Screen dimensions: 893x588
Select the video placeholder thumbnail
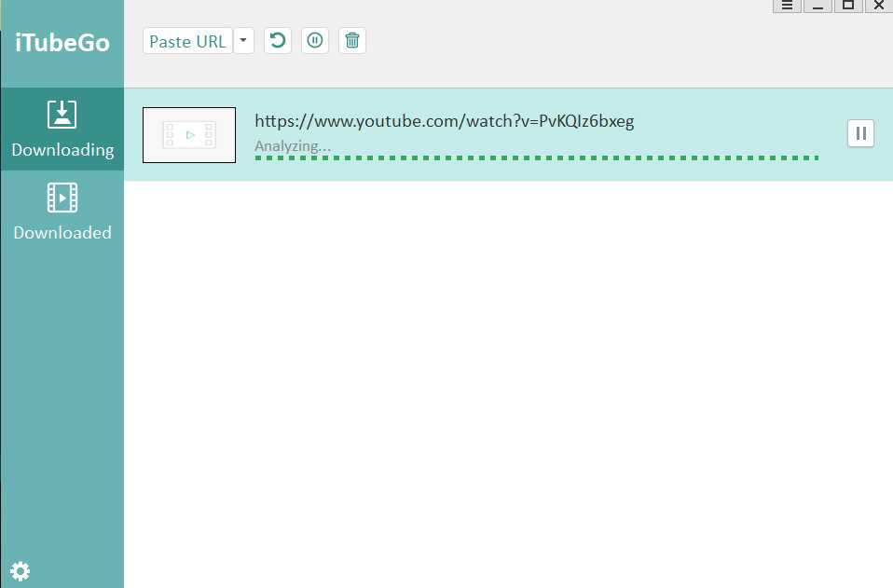click(x=189, y=135)
